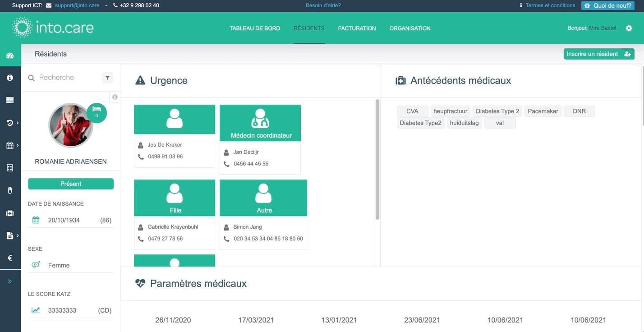The height and width of the screenshot is (332, 644).
Task: Click Simon Jang name
Action: pyautogui.click(x=248, y=227)
